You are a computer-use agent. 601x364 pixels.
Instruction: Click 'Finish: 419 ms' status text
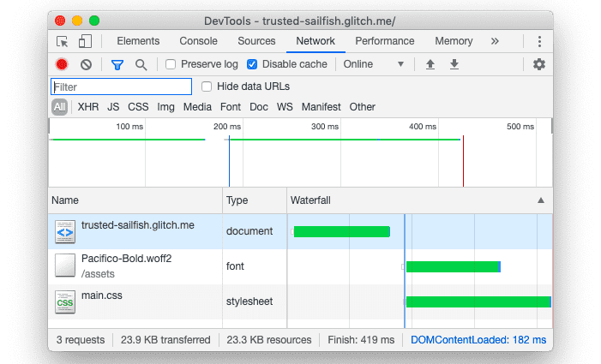pyautogui.click(x=361, y=340)
